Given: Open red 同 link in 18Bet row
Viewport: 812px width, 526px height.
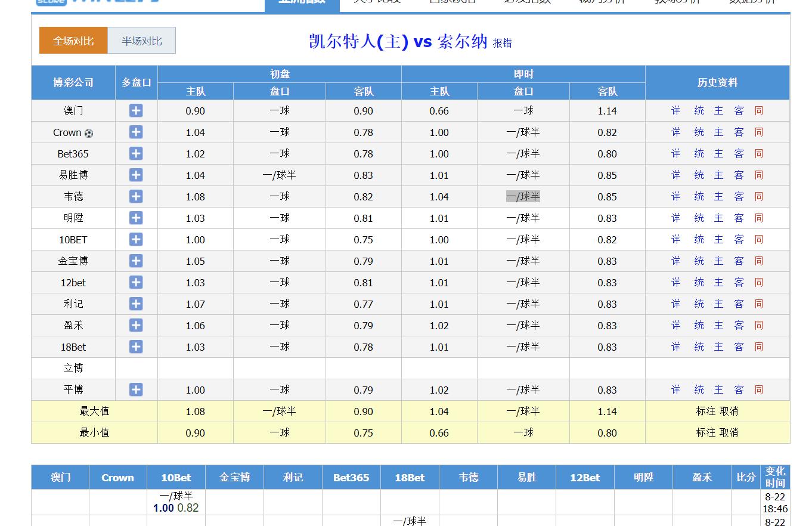Looking at the screenshot, I should click(759, 346).
